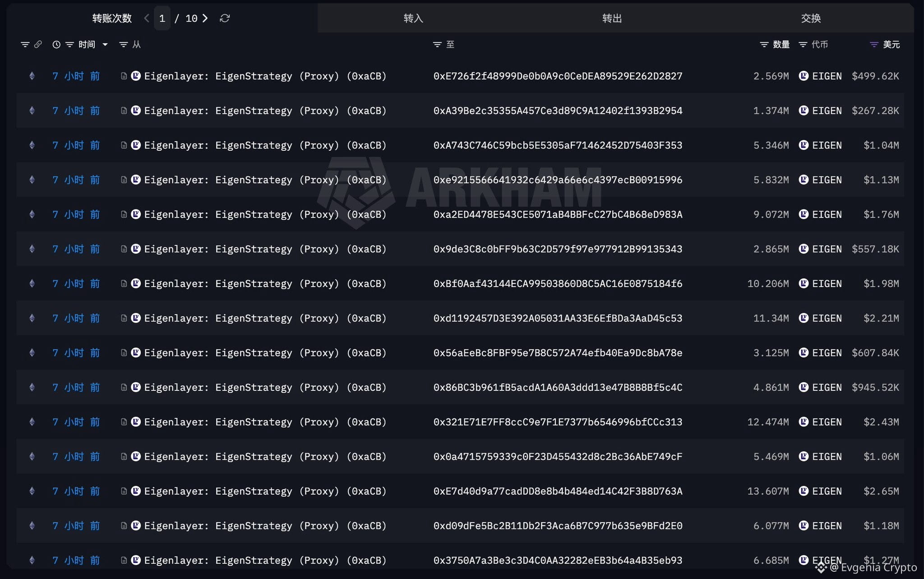Open the From (从) column filter

pos(123,44)
